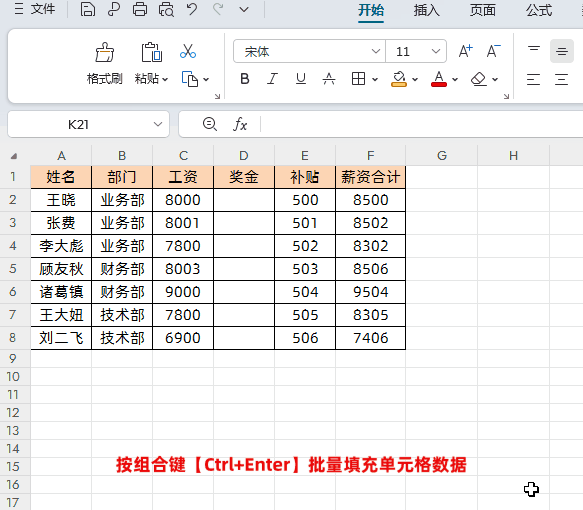The width and height of the screenshot is (583, 510).
Task: Click the 粘贴 paste icon
Action: tap(151, 52)
